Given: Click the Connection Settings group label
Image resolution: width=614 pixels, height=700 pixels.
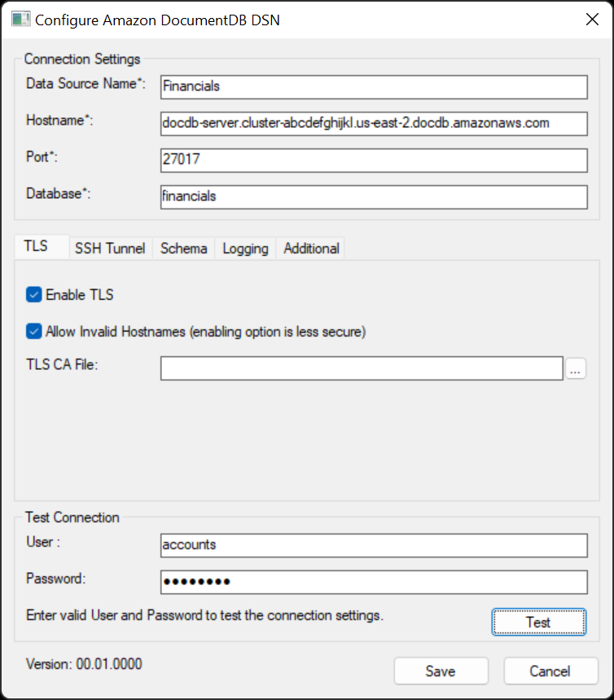Looking at the screenshot, I should (82, 59).
